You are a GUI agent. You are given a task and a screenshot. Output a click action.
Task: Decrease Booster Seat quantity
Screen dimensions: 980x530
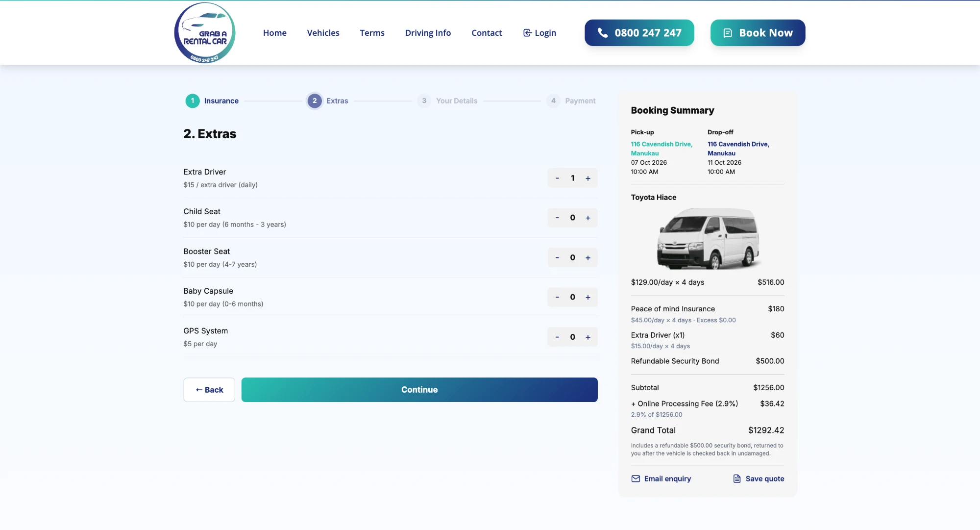coord(557,257)
